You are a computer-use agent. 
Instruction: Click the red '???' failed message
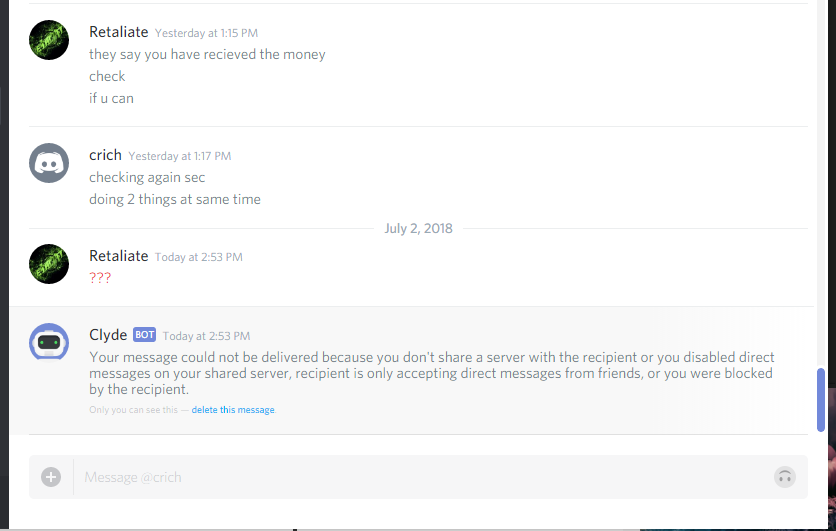(x=100, y=278)
